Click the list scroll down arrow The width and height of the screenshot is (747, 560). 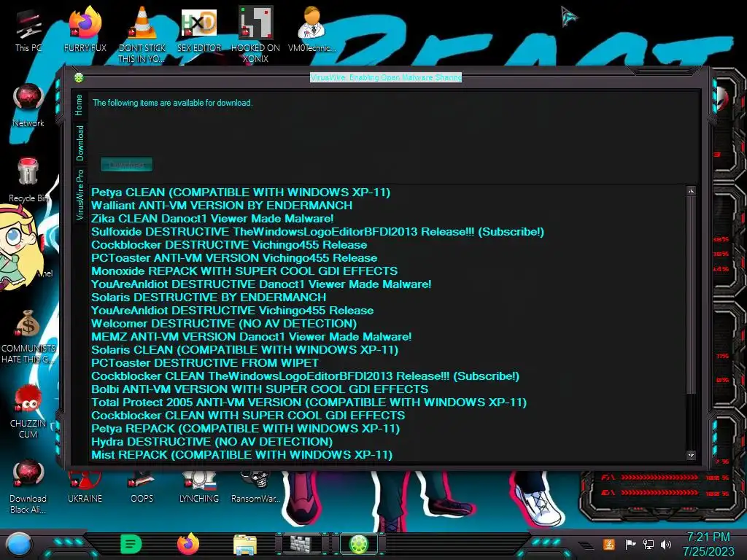tap(691, 455)
